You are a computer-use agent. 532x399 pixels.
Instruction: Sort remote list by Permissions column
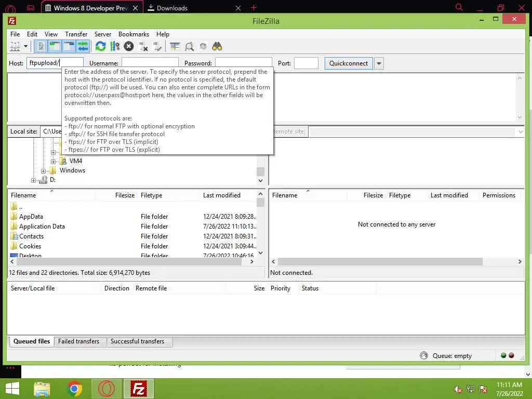pyautogui.click(x=499, y=195)
